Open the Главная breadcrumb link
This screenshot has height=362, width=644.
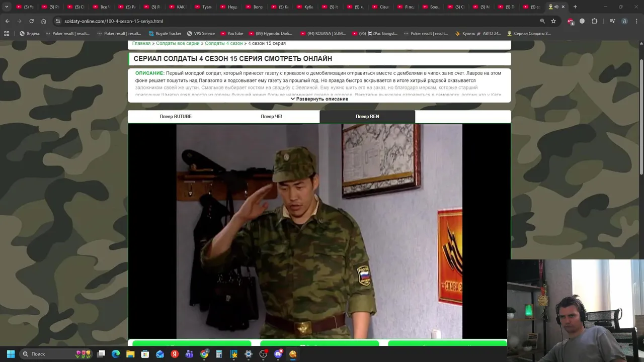pos(141,43)
